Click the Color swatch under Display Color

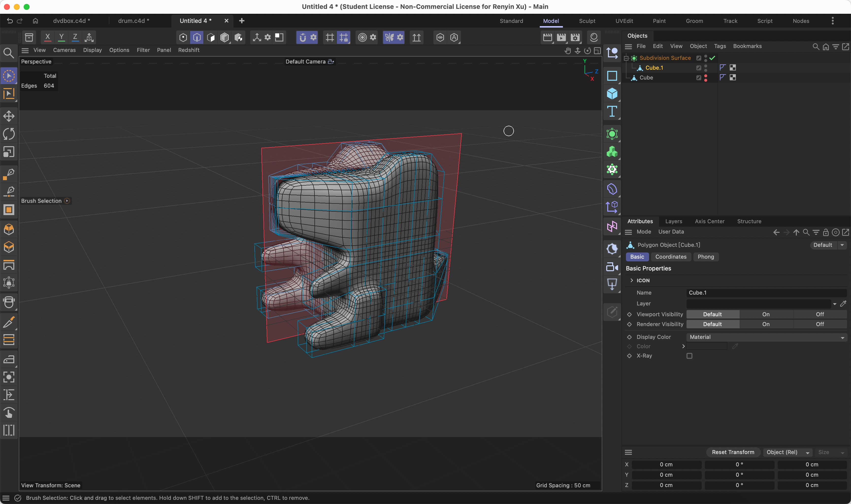pyautogui.click(x=707, y=346)
